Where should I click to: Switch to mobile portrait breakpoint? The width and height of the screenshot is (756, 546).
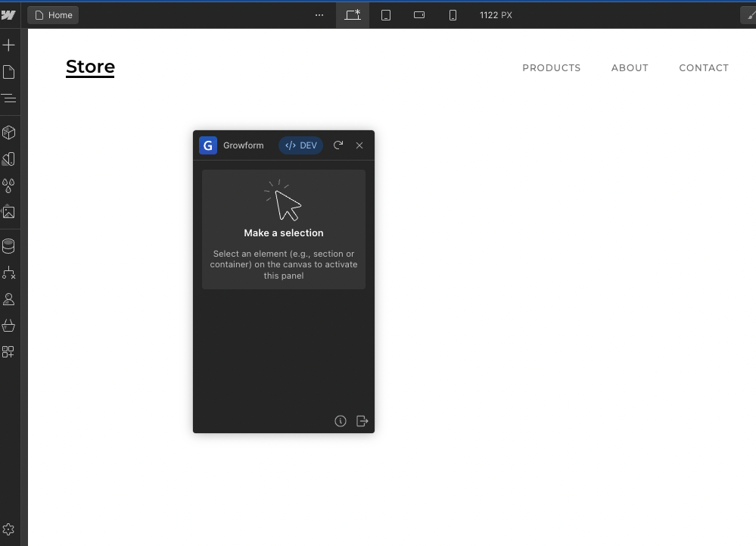point(453,15)
